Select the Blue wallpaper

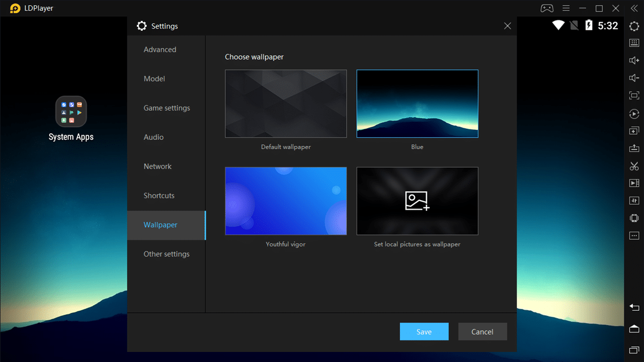pos(417,104)
